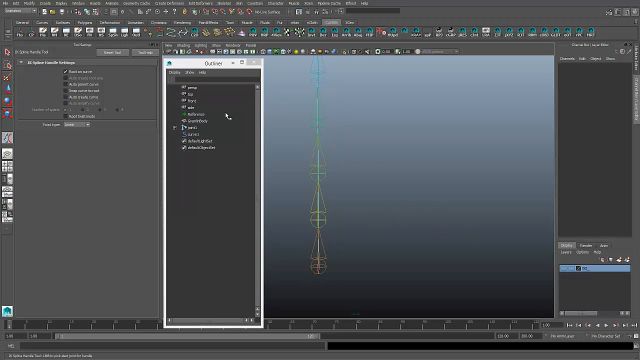Click the Maya home icon at bottom left

[x=7, y=311]
